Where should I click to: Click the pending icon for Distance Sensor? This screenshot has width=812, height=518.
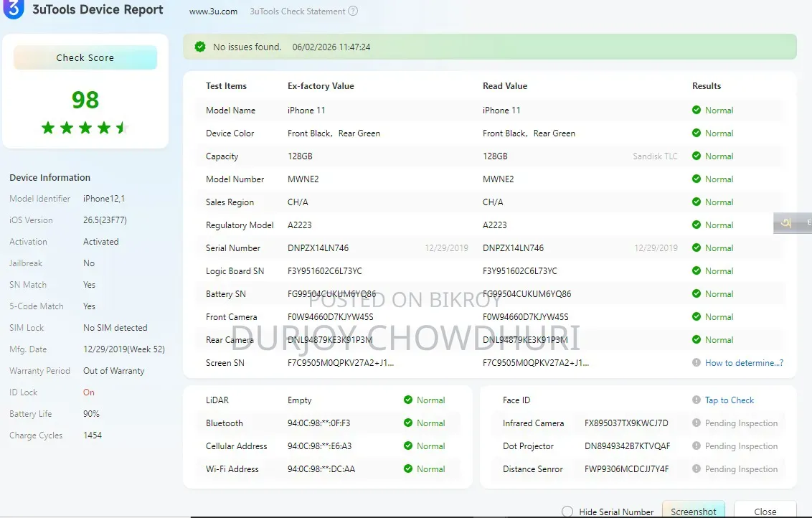click(x=697, y=468)
